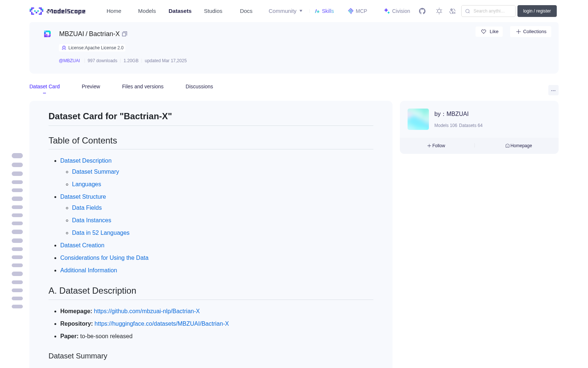Jump to the Languages link
Viewport: 588px width, 368px height.
86,184
